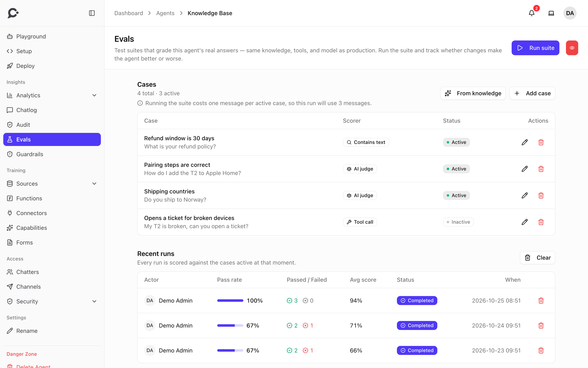
Task: Delete the 2026-10-25 08:51 run
Action: 541,301
